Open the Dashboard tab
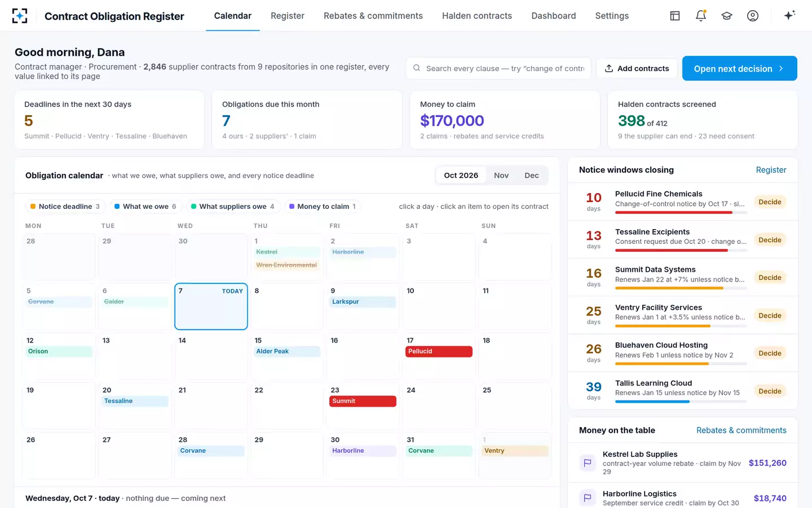812x508 pixels. point(554,16)
